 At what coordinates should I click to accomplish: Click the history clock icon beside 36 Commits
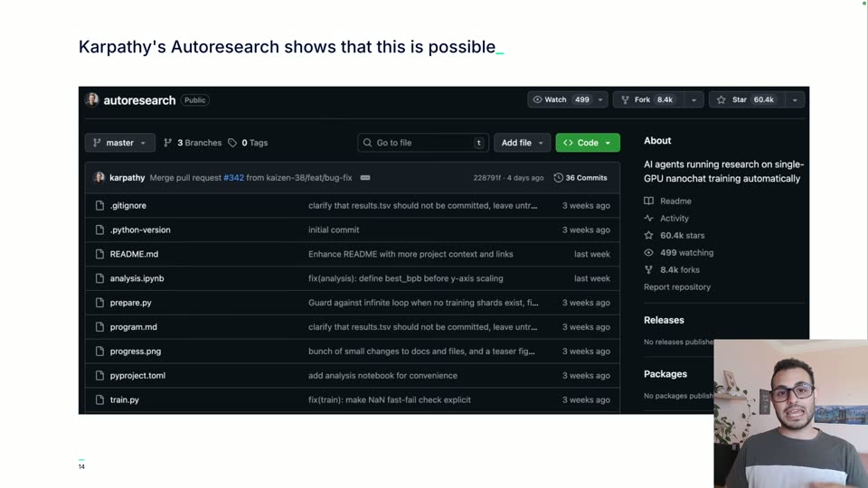558,178
